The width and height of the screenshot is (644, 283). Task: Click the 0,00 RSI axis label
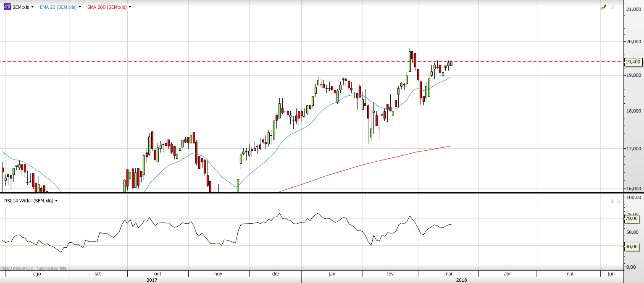(x=631, y=267)
